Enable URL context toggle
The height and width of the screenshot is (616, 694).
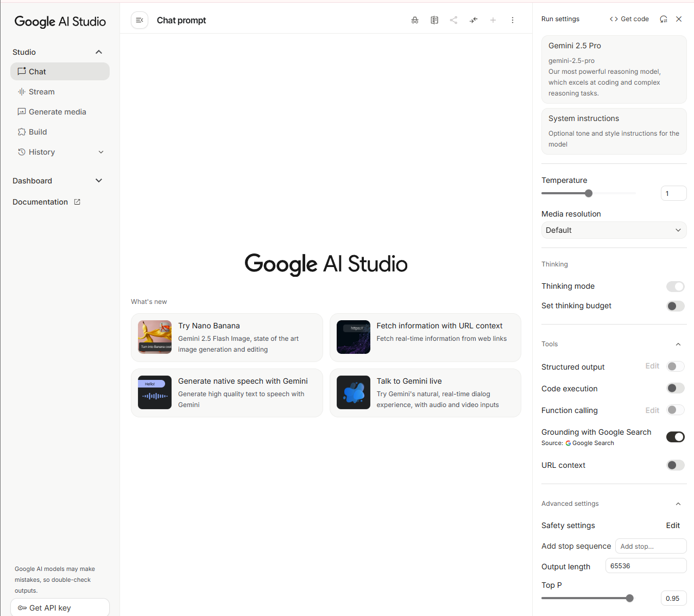click(676, 465)
